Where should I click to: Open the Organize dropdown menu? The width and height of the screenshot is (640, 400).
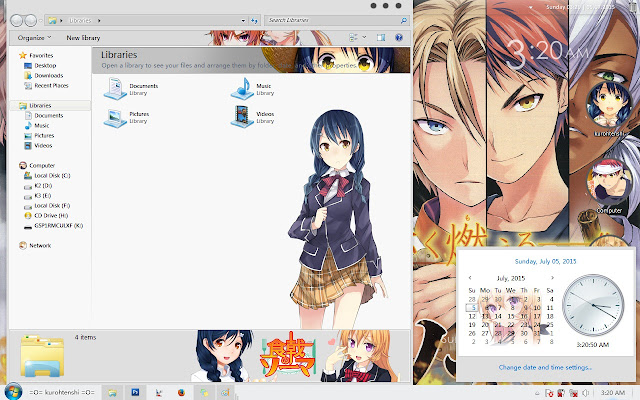click(x=34, y=38)
